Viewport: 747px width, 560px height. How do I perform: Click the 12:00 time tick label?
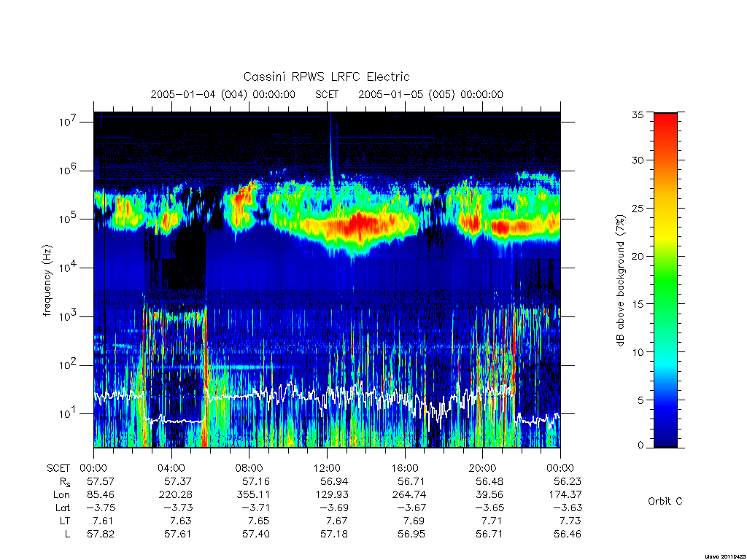[327, 468]
